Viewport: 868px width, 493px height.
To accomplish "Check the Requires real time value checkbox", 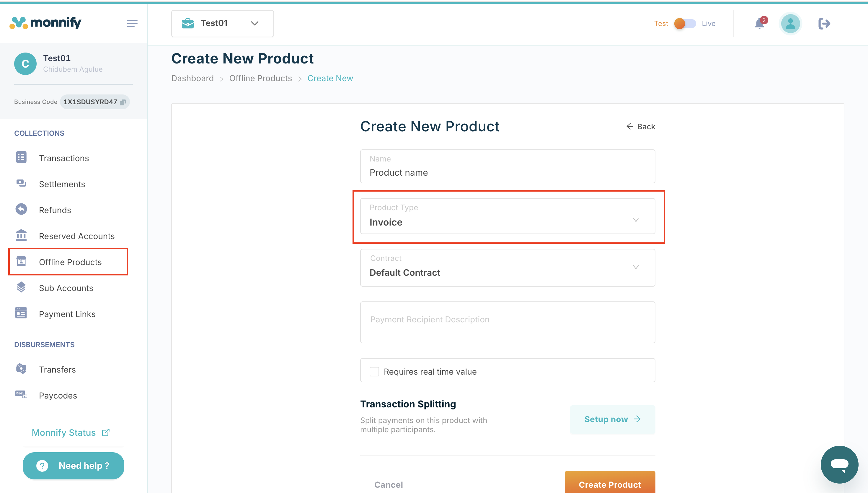I will pos(374,371).
